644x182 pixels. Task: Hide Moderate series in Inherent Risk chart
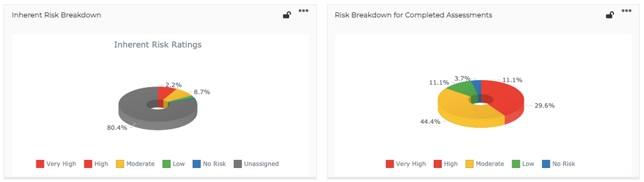(135, 164)
